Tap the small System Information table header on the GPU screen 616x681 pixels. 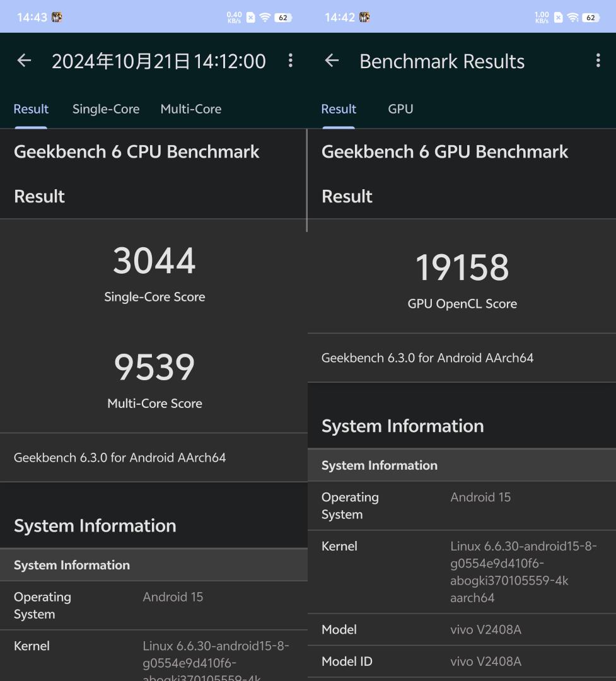pyautogui.click(x=379, y=465)
